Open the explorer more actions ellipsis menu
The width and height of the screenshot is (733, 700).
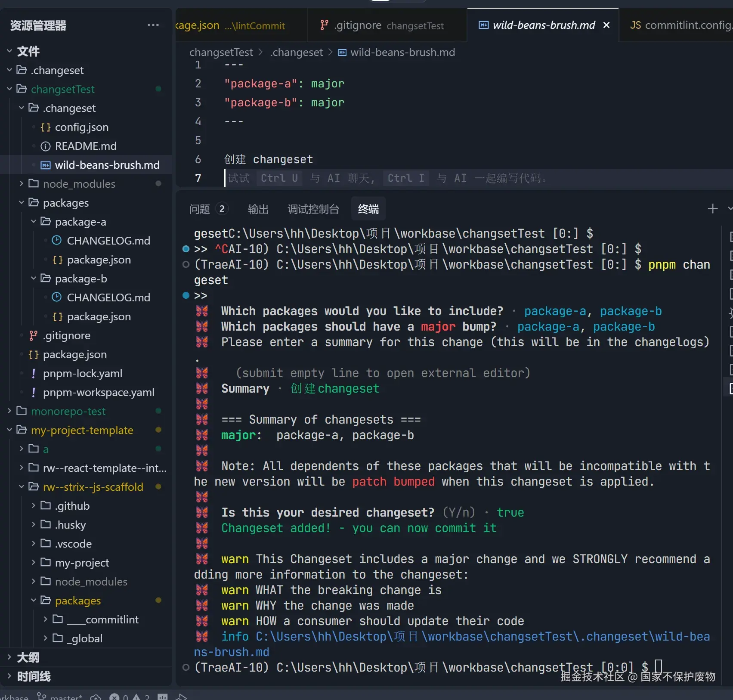pyautogui.click(x=153, y=25)
